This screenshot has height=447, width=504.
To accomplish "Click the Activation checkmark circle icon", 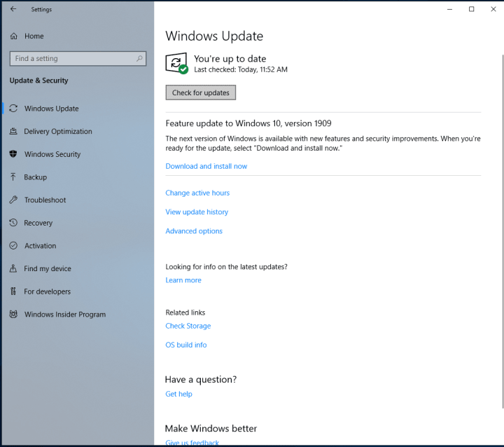I will [x=13, y=245].
